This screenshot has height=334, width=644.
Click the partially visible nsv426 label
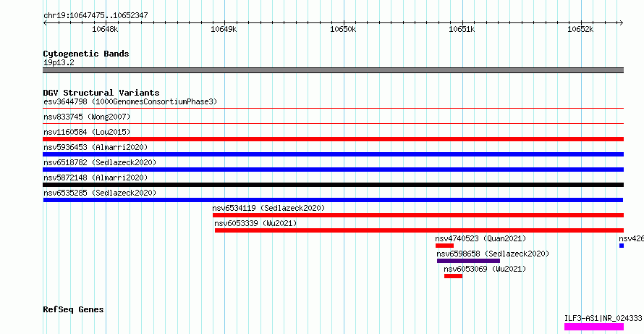(631, 238)
